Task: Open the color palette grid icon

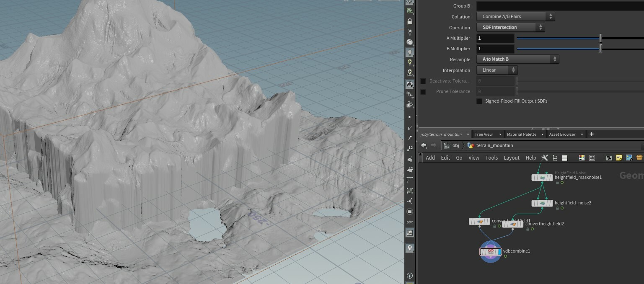Action: point(582,158)
